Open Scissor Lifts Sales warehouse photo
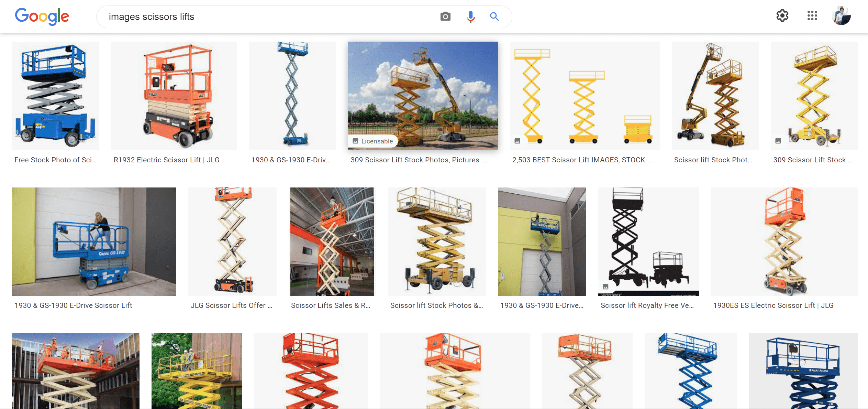The height and width of the screenshot is (409, 868). (332, 241)
